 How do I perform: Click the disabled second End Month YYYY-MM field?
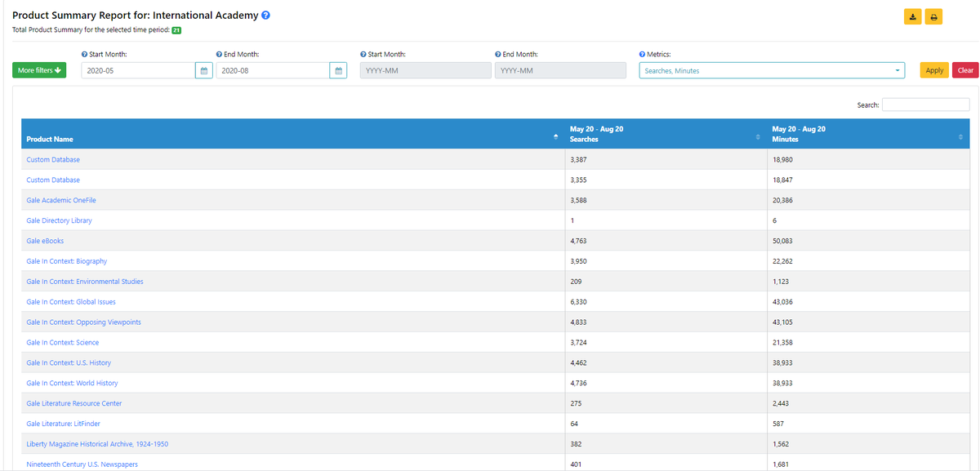click(x=559, y=70)
